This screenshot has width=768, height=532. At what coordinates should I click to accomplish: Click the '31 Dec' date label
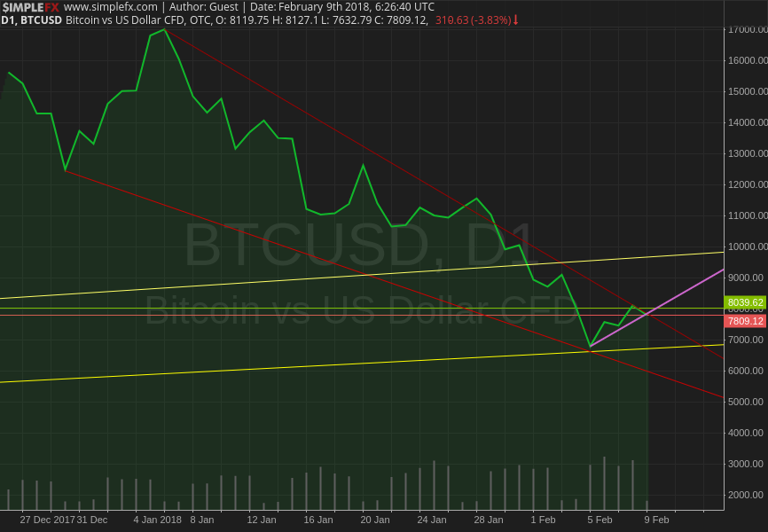click(x=92, y=520)
